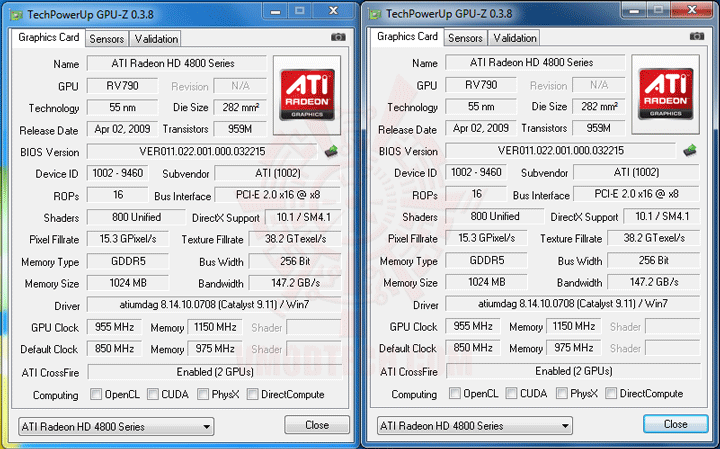Click Pixel Fillrate 15.3 GPixel/s in left window
This screenshot has width=720, height=449.
point(128,239)
